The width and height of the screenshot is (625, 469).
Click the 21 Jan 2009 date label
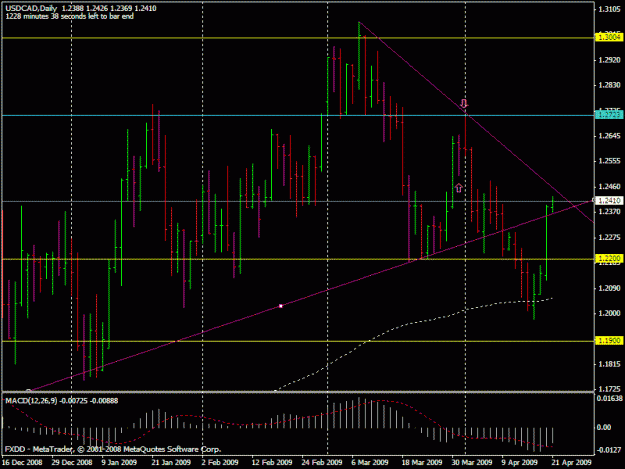171,462
